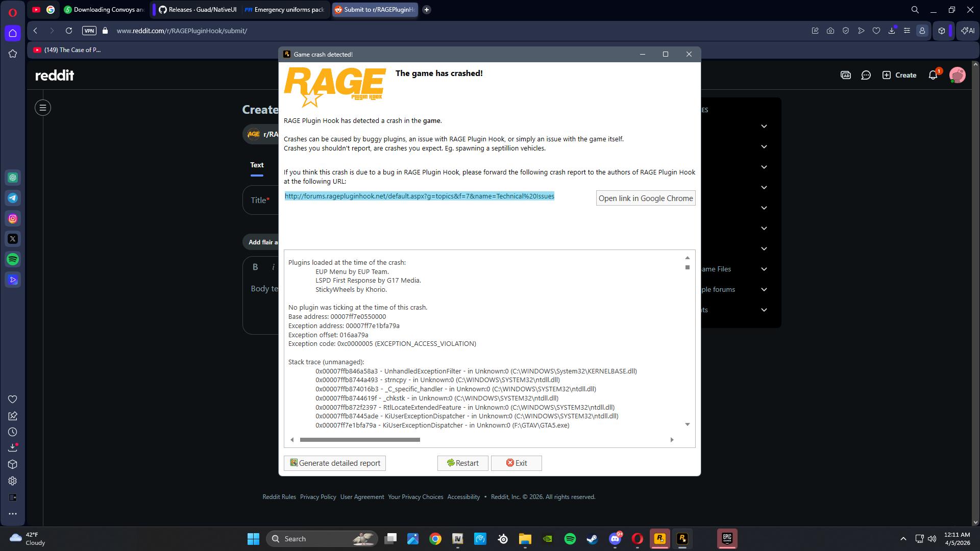Open Telegram from Opera sidebar

pyautogui.click(x=13, y=198)
